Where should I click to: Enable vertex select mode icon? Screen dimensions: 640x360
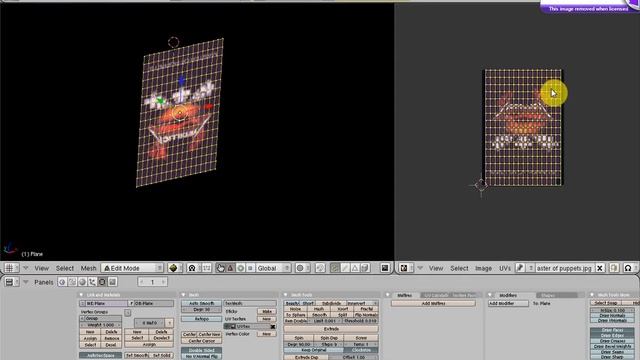click(x=335, y=268)
